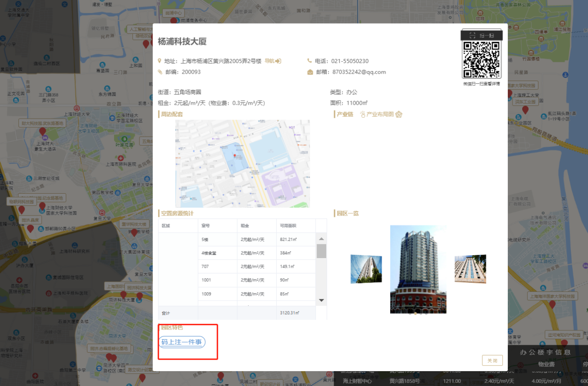Click the 周边配套 map preview image
588x386 pixels.
[x=242, y=163]
